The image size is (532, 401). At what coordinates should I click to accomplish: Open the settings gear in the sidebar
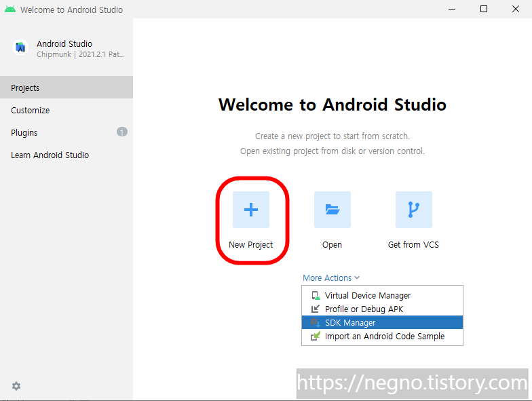point(16,386)
